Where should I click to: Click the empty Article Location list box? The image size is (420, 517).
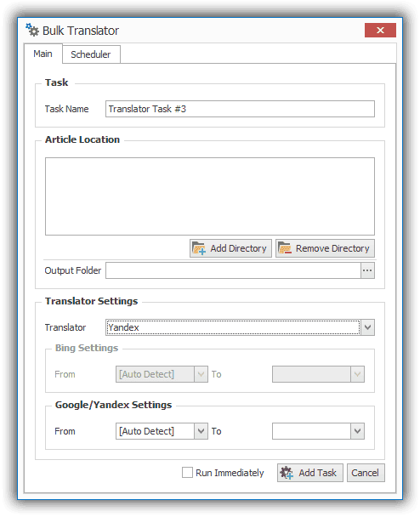point(210,196)
